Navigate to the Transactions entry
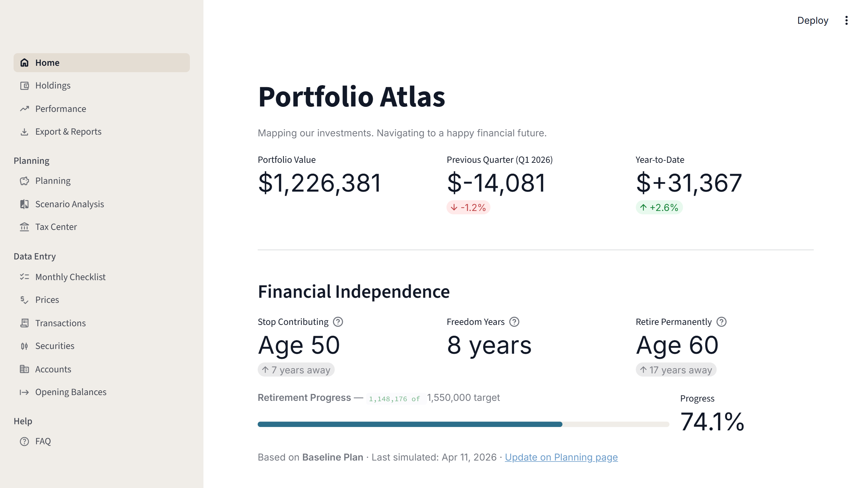 point(60,323)
